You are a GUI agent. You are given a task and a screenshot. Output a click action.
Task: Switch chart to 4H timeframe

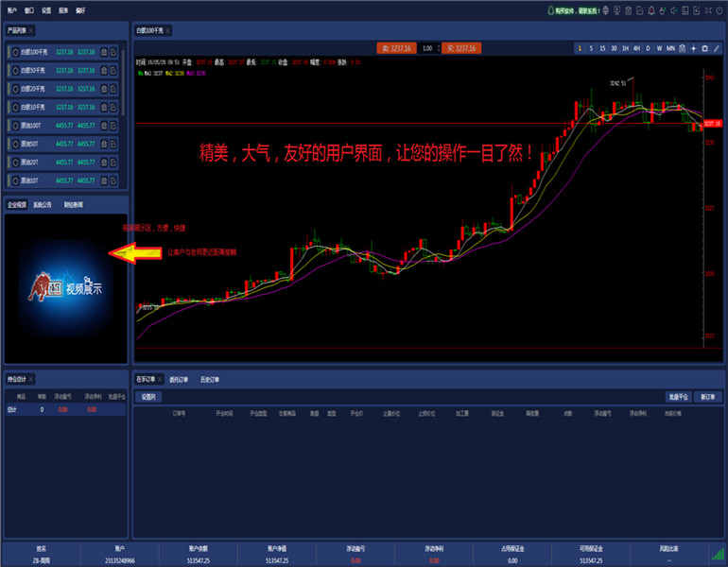tap(636, 48)
